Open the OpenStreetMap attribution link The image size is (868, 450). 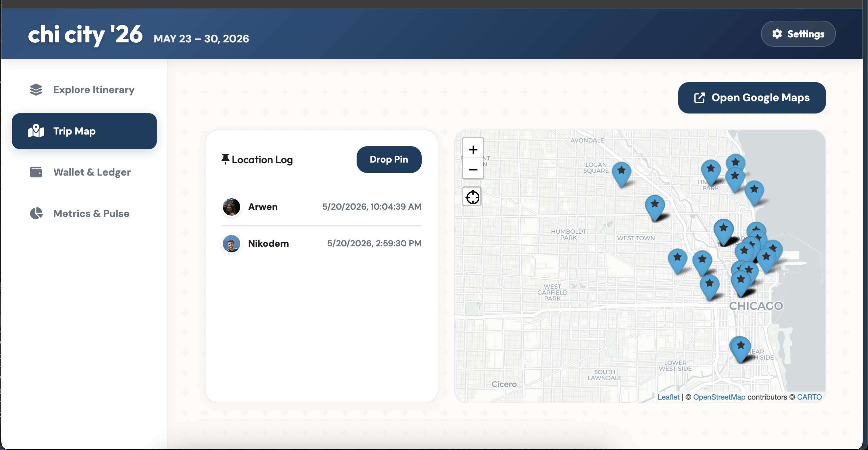click(719, 397)
